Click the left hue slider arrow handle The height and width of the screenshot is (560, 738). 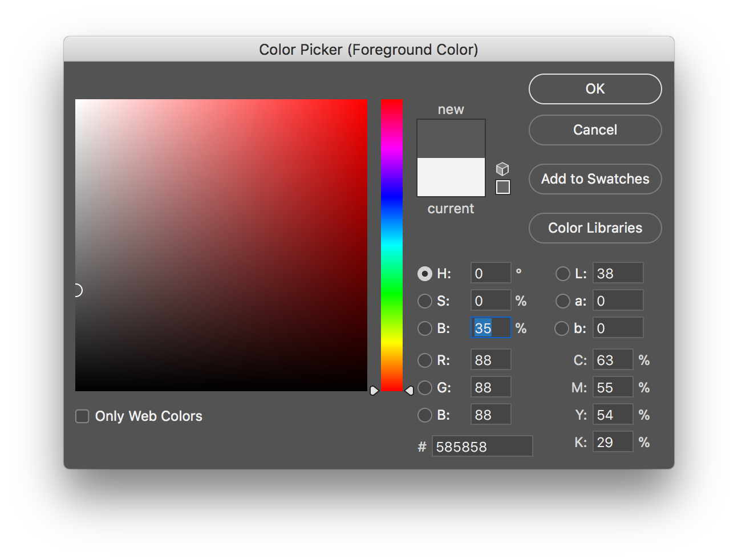374,391
